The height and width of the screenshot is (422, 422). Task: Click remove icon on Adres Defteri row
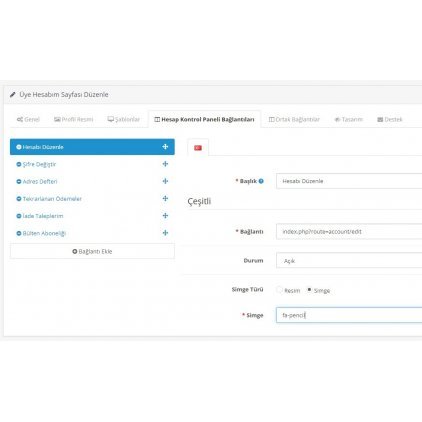click(x=19, y=182)
